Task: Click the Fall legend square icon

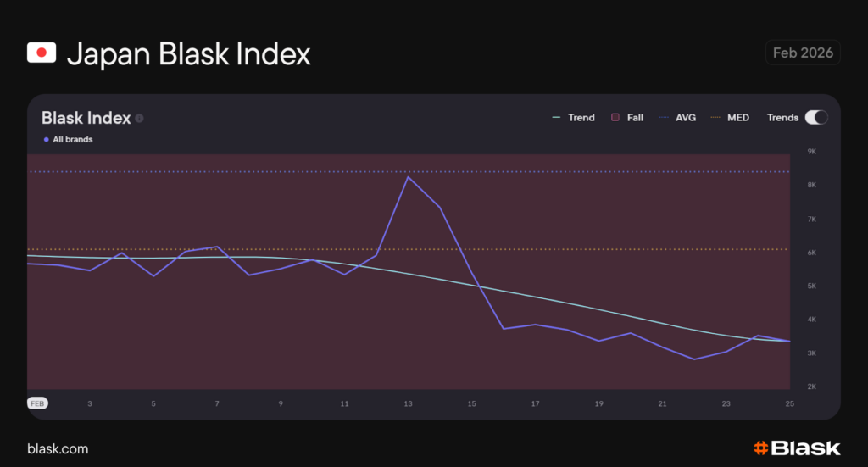Action: [x=615, y=118]
